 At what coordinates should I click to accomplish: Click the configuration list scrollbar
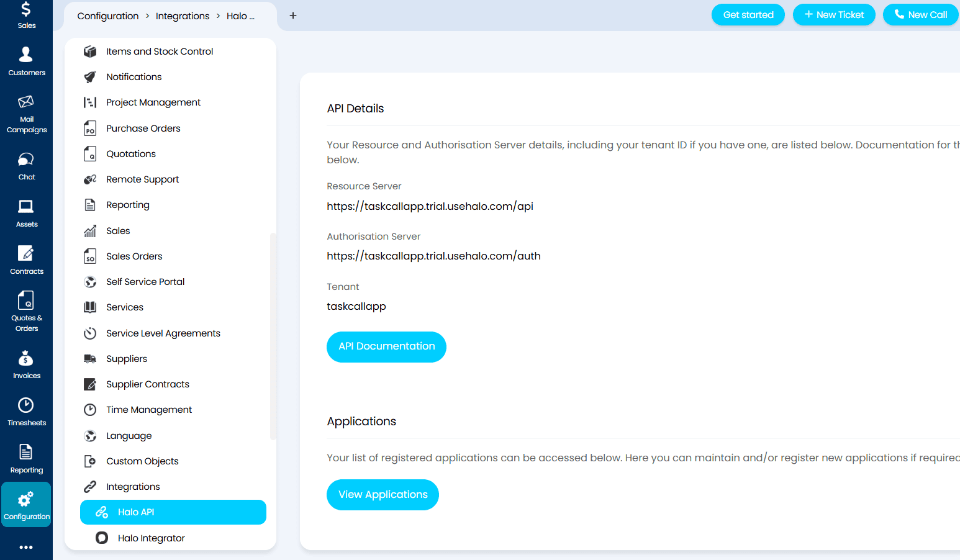coord(273,336)
